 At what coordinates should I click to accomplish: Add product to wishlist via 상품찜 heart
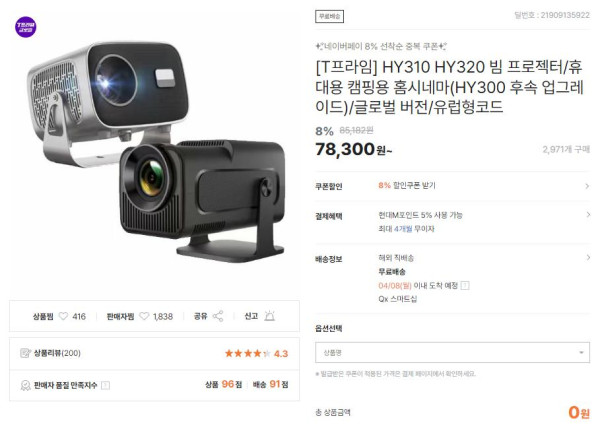click(x=63, y=316)
